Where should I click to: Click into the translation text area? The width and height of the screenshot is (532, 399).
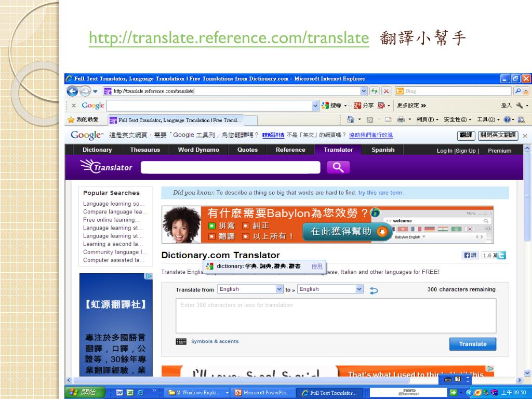click(x=336, y=316)
